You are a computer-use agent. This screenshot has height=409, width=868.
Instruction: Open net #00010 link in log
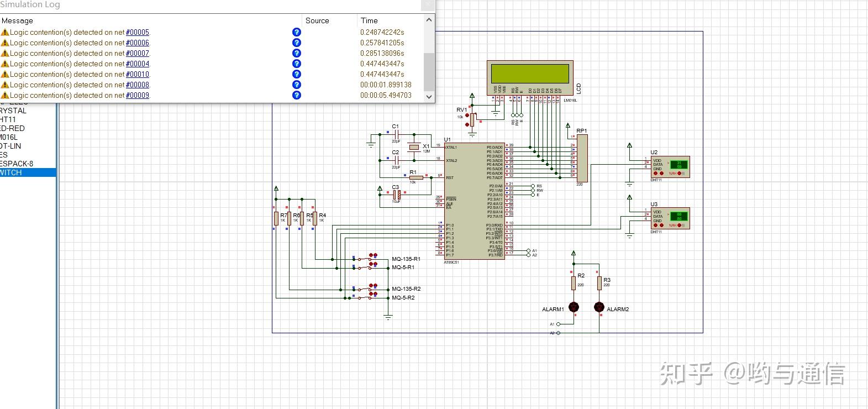(x=138, y=74)
